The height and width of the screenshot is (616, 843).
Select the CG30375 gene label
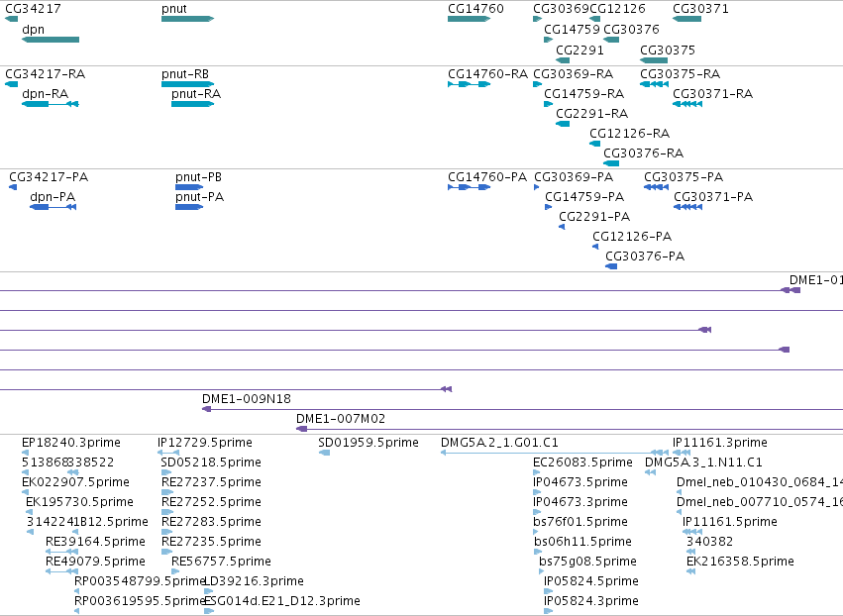[x=668, y=50]
